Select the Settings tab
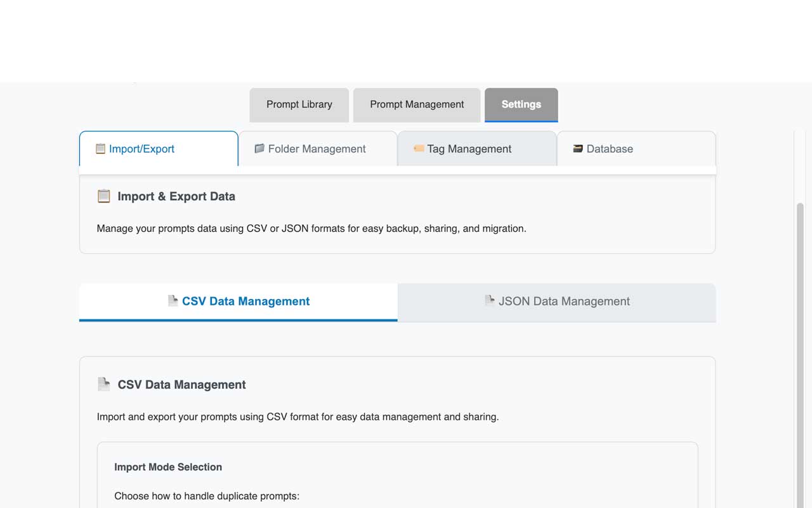 tap(521, 105)
